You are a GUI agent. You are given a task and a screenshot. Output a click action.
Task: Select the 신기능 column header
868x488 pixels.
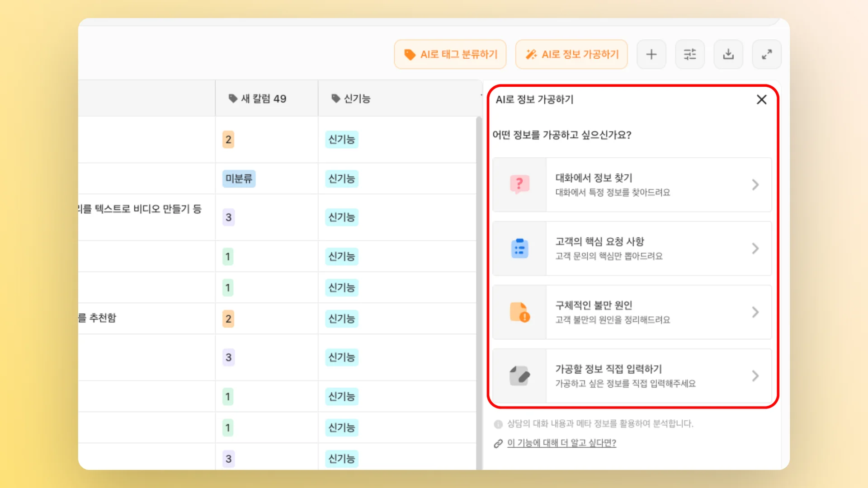coord(357,99)
